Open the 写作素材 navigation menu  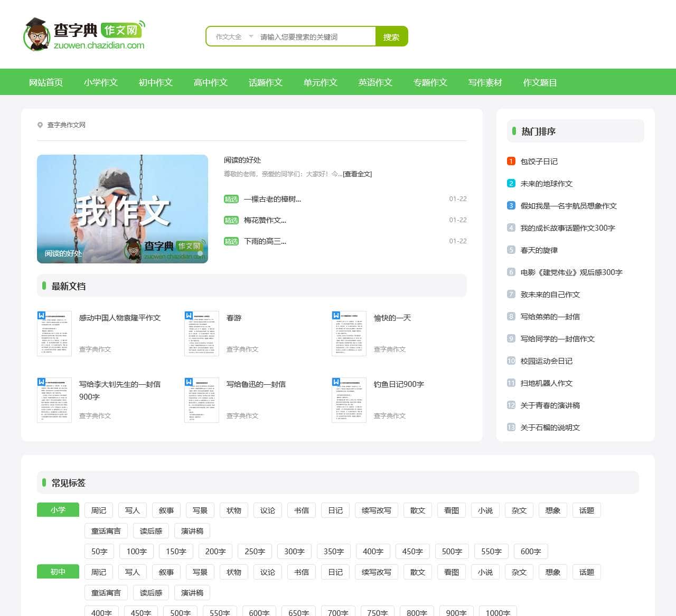click(x=484, y=82)
